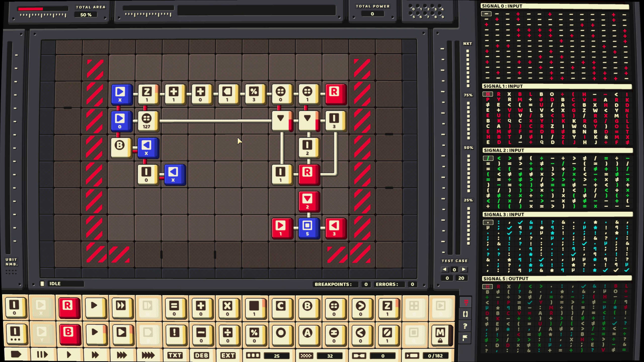Open the help question mark button
Viewport: 644px width, 362px height.
coord(465,326)
